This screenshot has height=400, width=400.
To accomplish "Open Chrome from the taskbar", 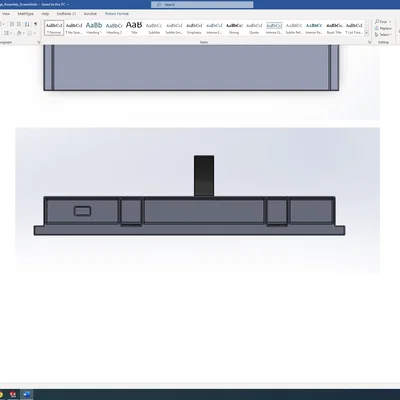I will [x=1, y=395].
